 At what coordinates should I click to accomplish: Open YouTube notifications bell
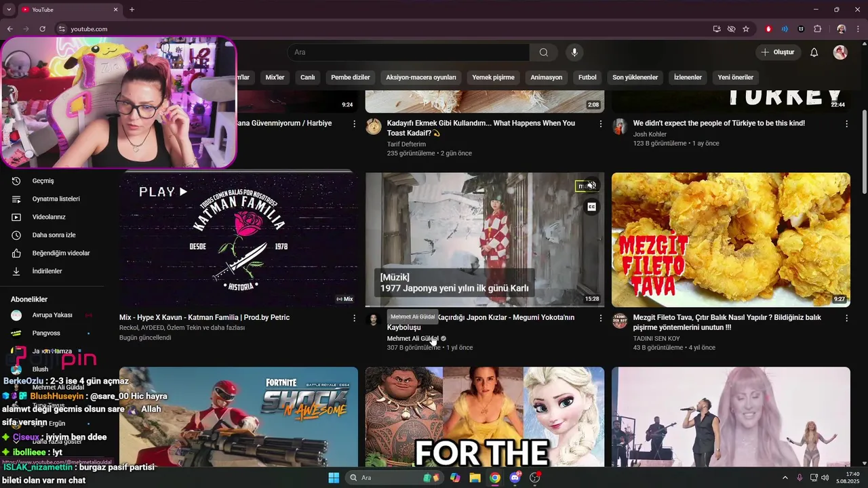point(814,52)
